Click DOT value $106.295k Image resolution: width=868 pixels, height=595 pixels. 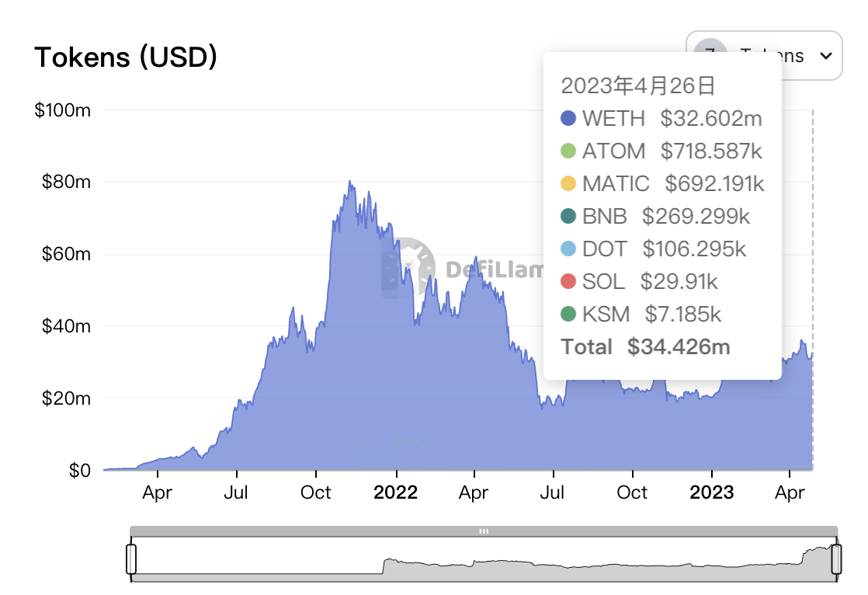point(694,249)
